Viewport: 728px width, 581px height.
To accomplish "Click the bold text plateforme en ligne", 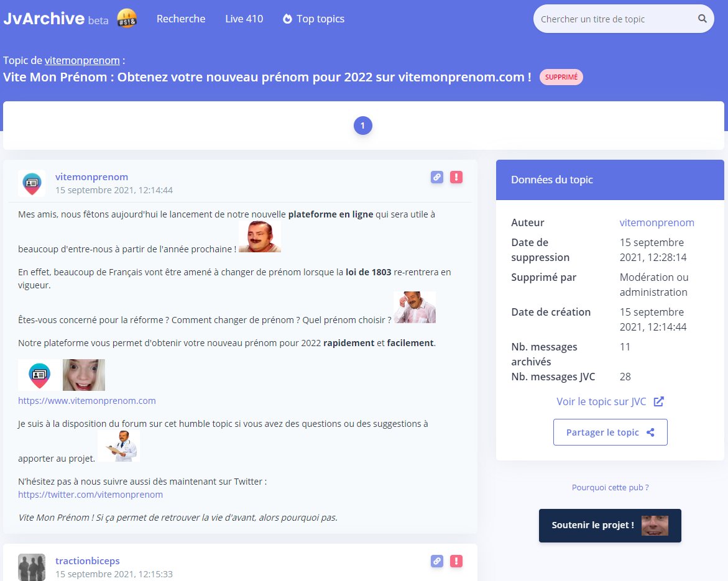I will (x=331, y=214).
